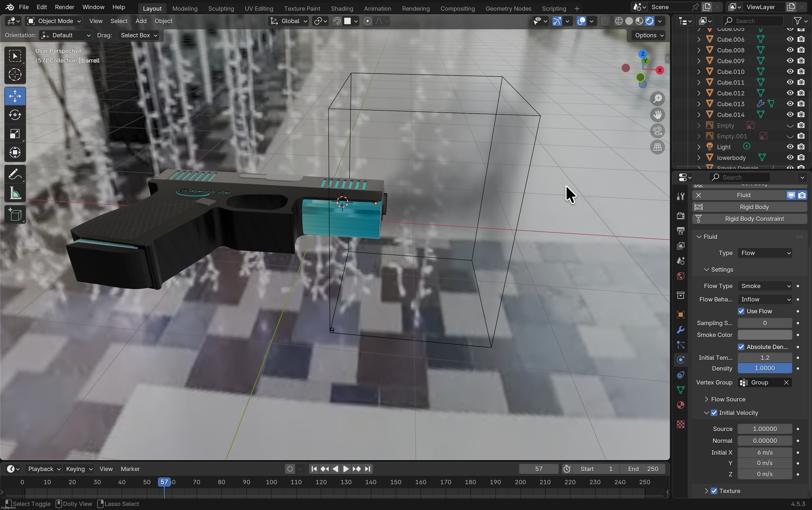Click the Cursor tool icon
812x510 pixels.
15,74
